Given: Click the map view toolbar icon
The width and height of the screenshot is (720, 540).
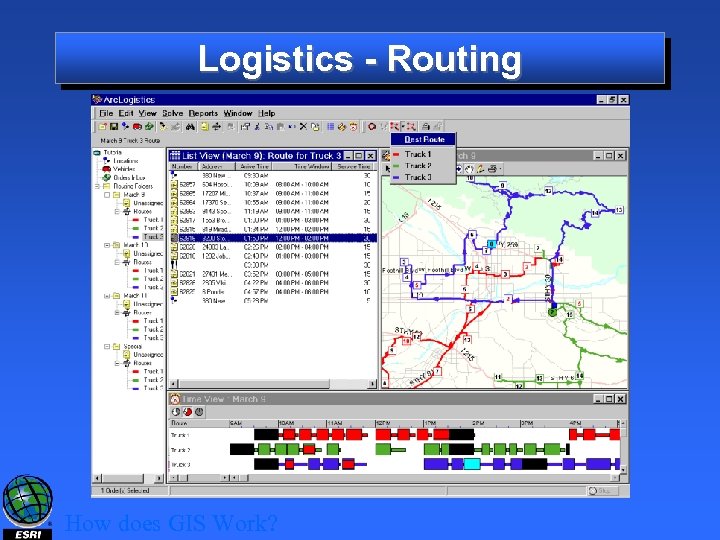Looking at the screenshot, I should pyautogui.click(x=342, y=126).
